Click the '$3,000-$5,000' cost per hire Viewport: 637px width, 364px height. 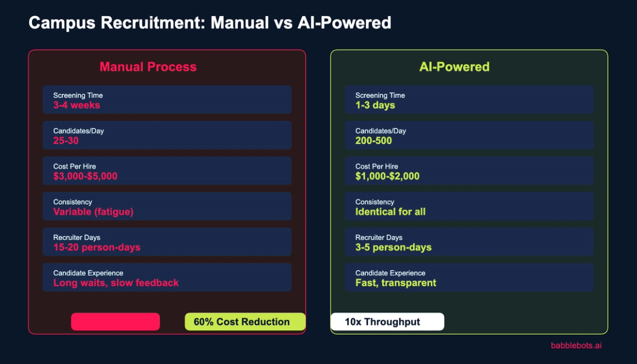pyautogui.click(x=85, y=176)
